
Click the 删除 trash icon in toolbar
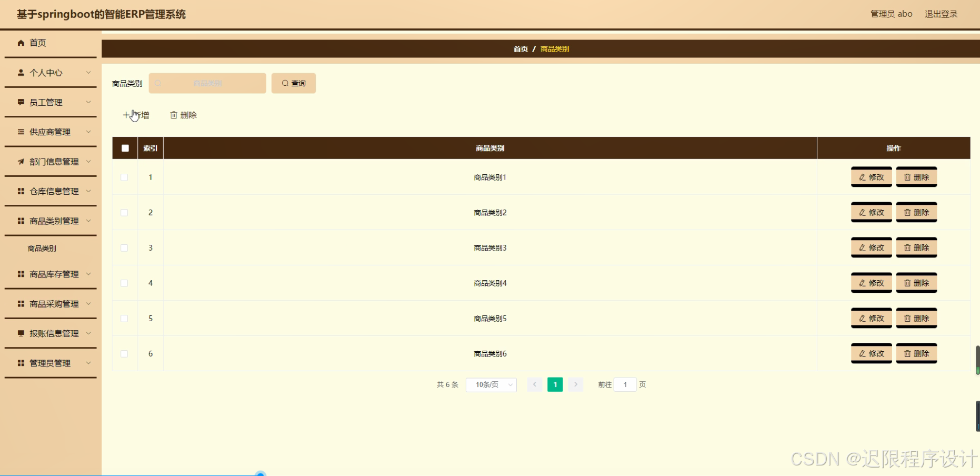click(174, 115)
